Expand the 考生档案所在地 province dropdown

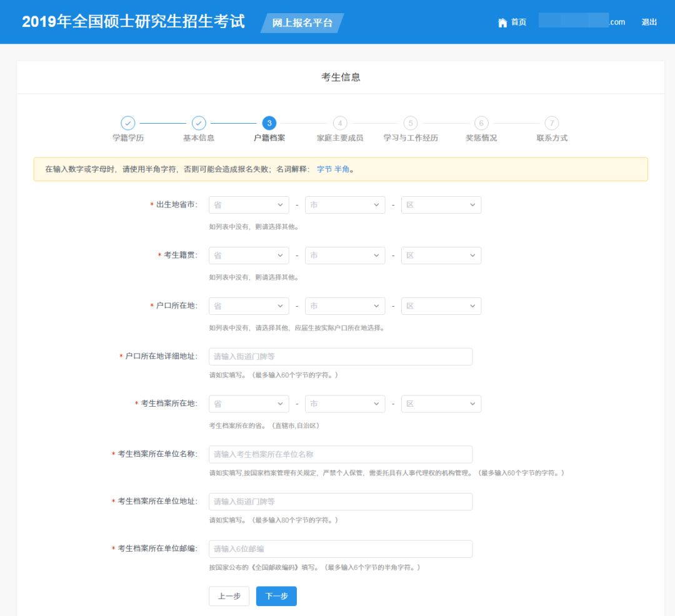coord(249,404)
